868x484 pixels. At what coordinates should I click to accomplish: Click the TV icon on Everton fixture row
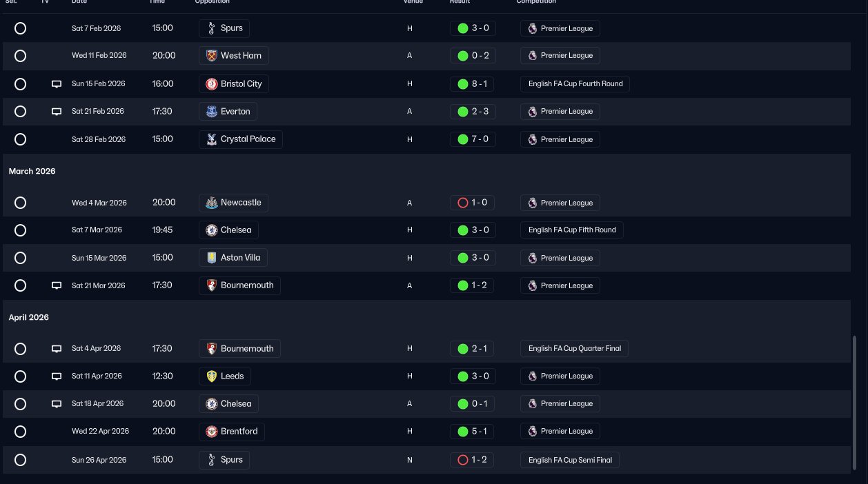pos(57,112)
